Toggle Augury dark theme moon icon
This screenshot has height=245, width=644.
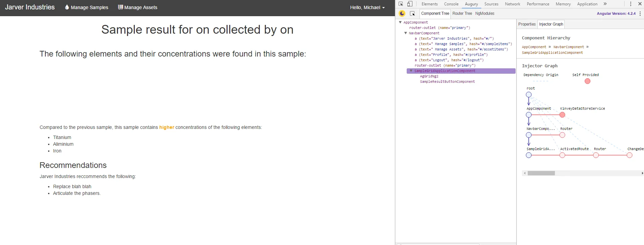pyautogui.click(x=402, y=13)
